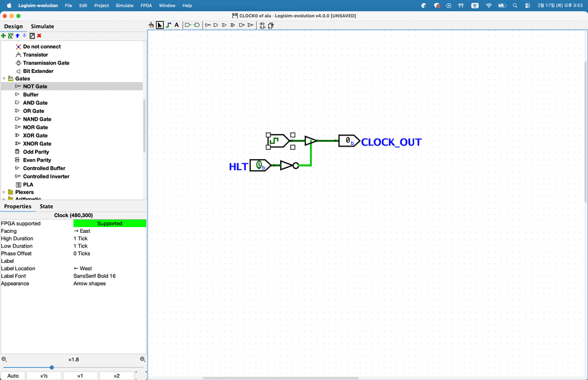Select the Poke (hand) tool

pyautogui.click(x=152, y=25)
